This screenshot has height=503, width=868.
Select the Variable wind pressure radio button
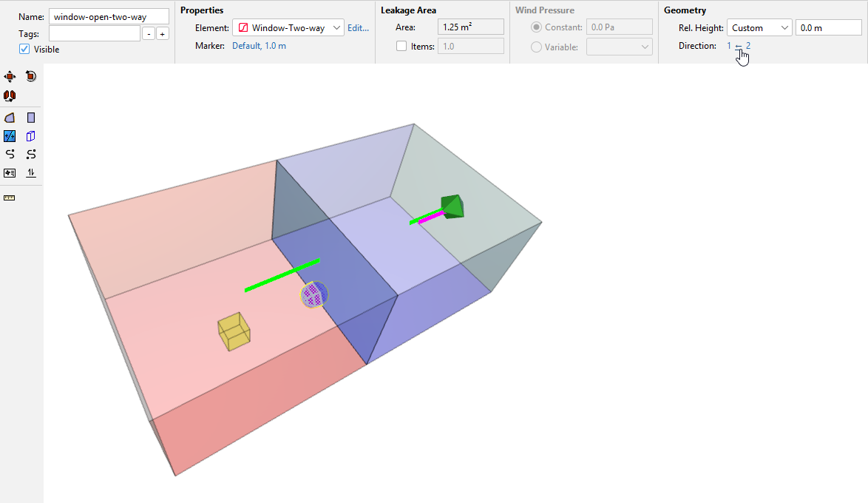(536, 47)
